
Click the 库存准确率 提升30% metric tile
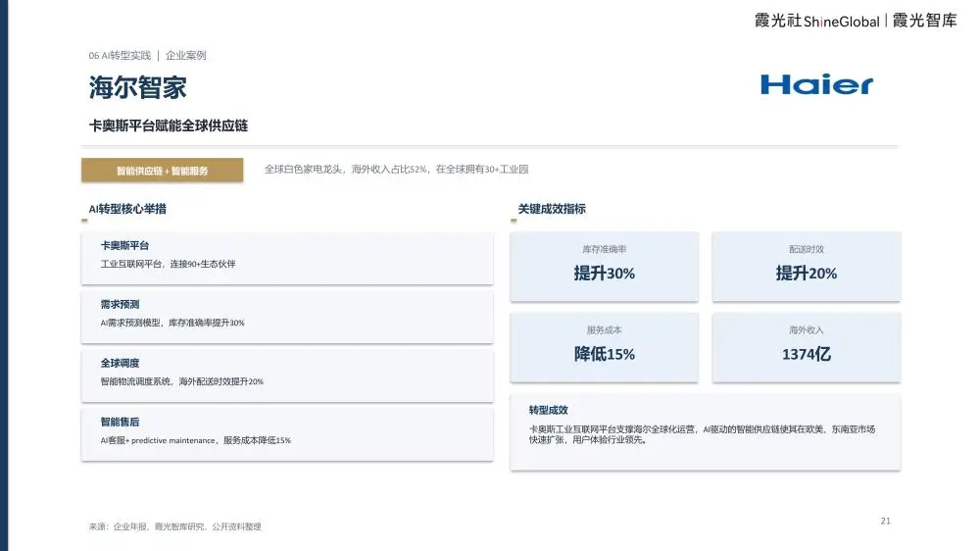coord(604,267)
